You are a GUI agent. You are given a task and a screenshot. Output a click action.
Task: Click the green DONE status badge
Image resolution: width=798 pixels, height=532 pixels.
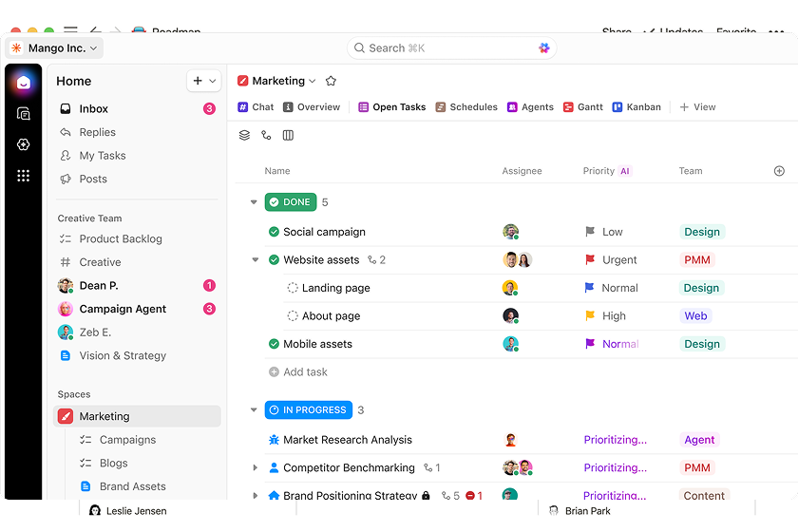tap(291, 202)
